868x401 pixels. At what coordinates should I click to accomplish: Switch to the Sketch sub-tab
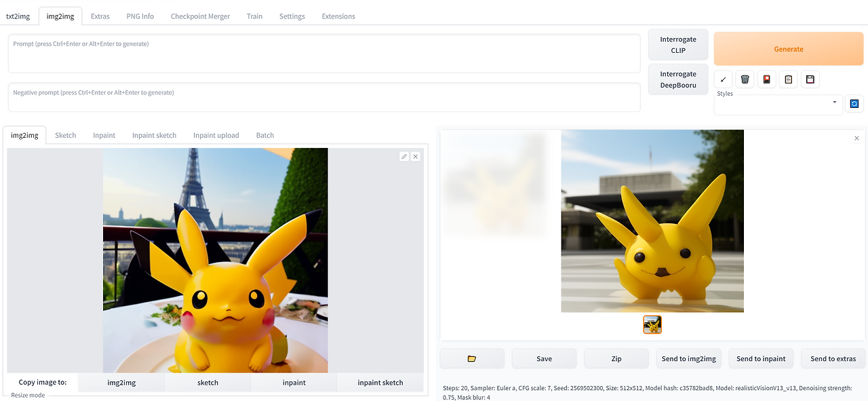click(x=66, y=135)
